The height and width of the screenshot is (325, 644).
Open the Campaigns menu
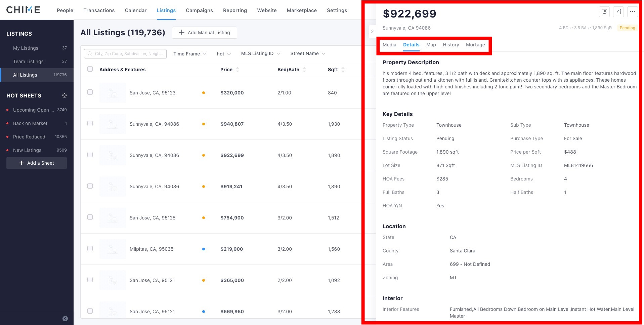pyautogui.click(x=199, y=10)
